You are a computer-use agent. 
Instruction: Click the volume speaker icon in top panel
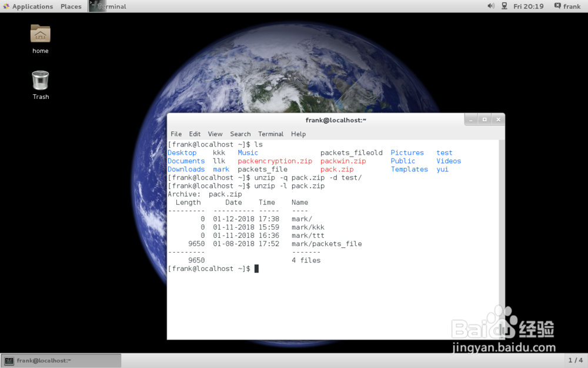tap(491, 6)
